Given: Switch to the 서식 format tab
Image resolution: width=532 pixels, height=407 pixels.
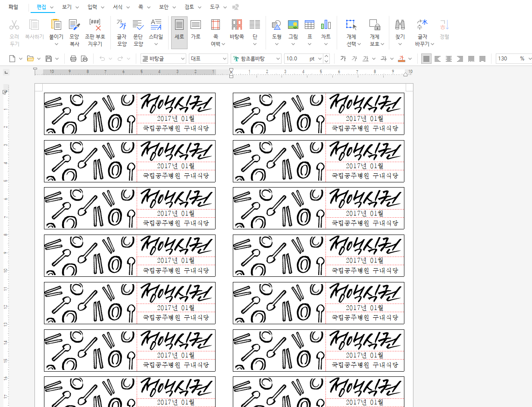Looking at the screenshot, I should tap(118, 7).
